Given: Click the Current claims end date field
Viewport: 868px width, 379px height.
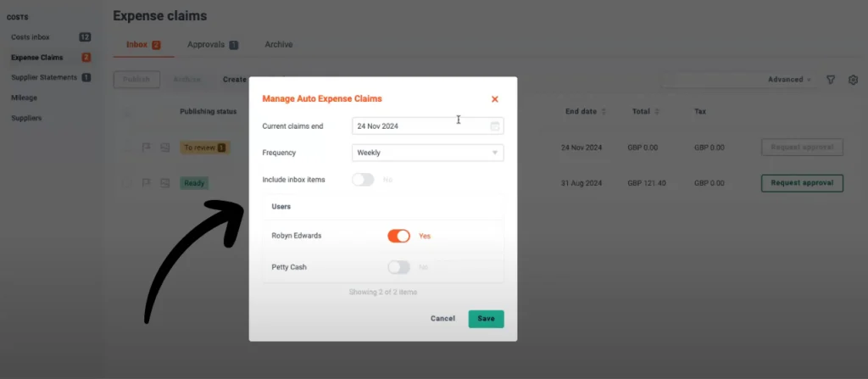Looking at the screenshot, I should 428,126.
